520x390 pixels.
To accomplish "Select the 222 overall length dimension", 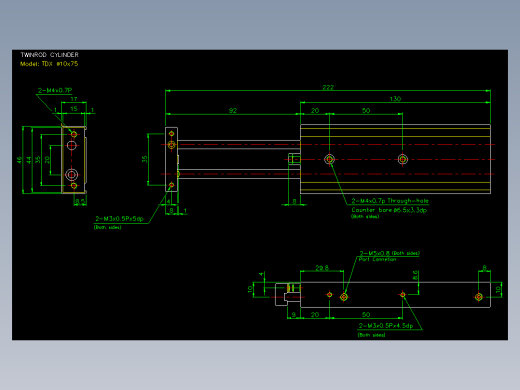I will 328,87.
